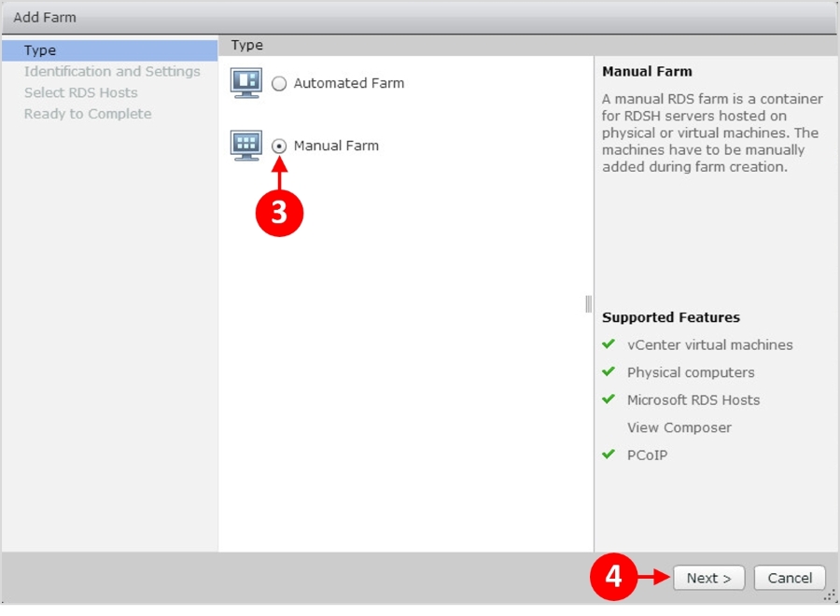Click the Next > button

708,578
